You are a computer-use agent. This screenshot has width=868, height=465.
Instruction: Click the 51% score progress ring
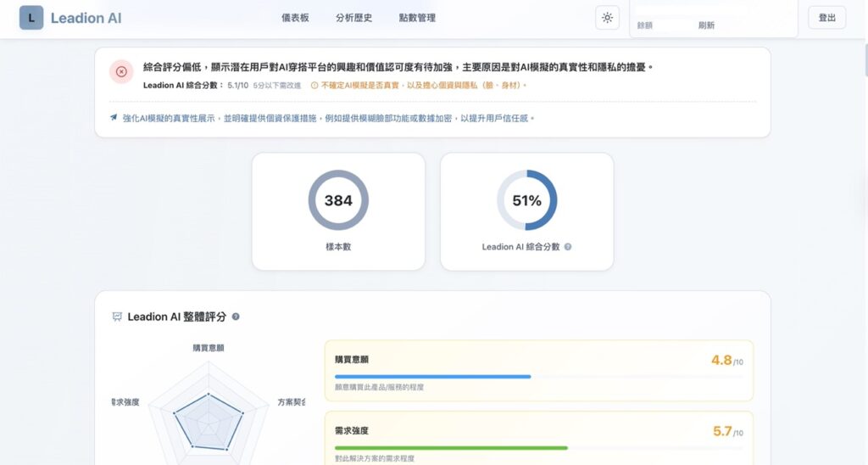point(526,200)
